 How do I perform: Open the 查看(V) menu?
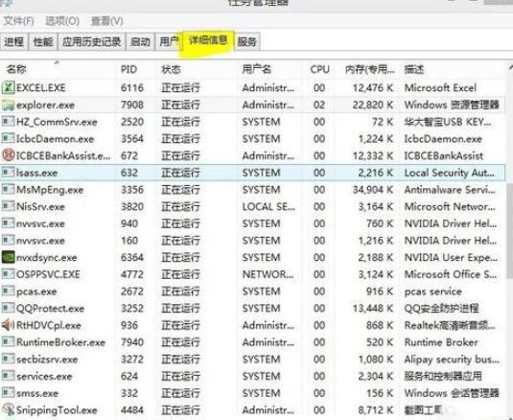click(x=106, y=21)
